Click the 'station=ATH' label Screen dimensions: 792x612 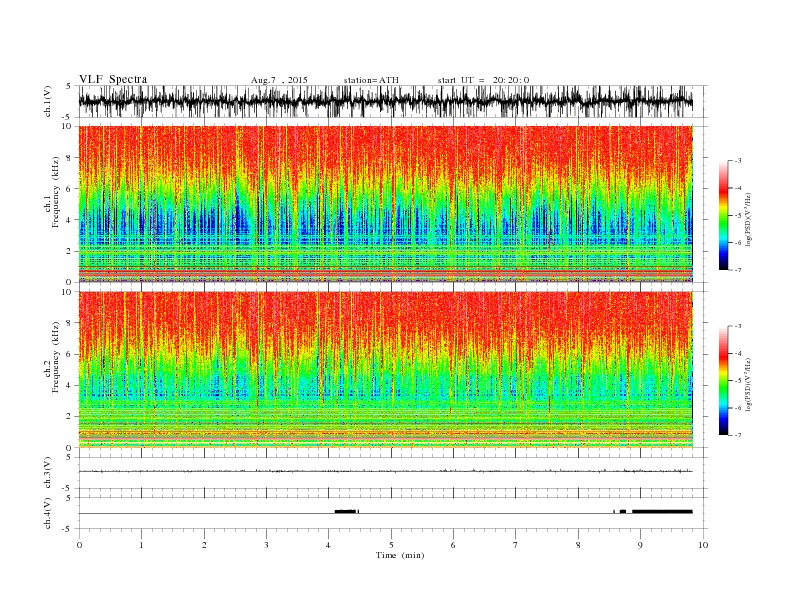(x=371, y=80)
